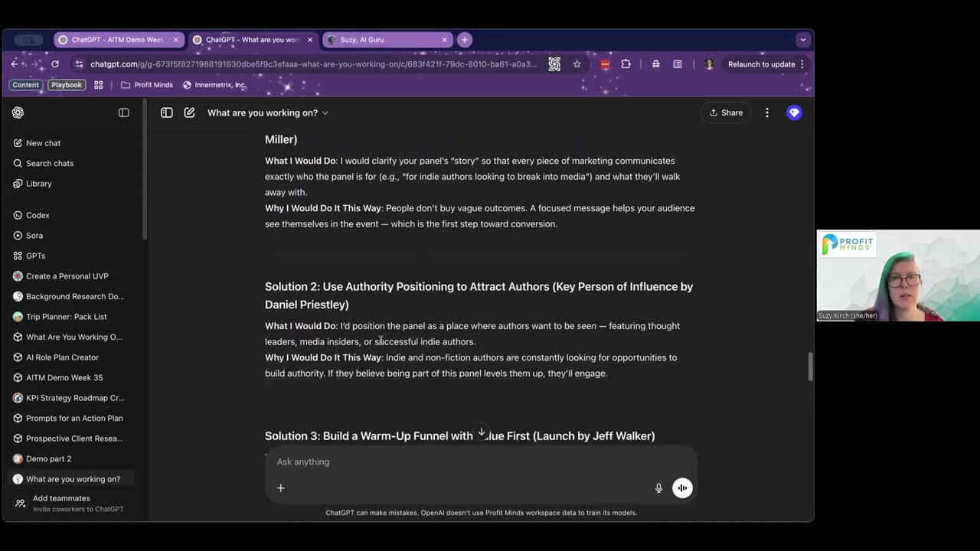
Task: Open the Playbook bookmark
Action: tap(67, 85)
